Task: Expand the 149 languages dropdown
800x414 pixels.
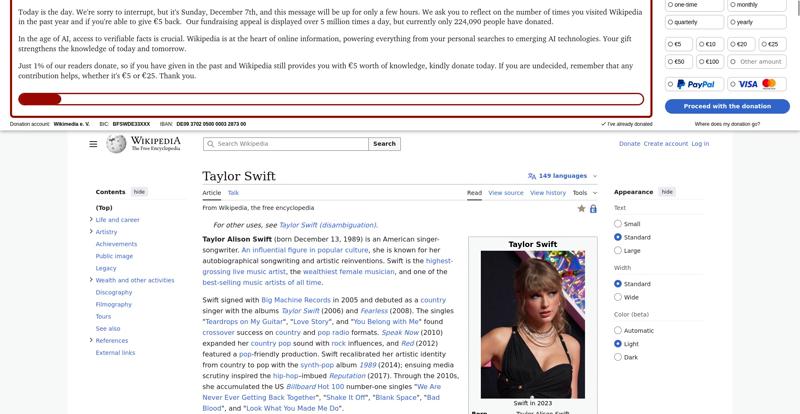Action: pyautogui.click(x=562, y=176)
